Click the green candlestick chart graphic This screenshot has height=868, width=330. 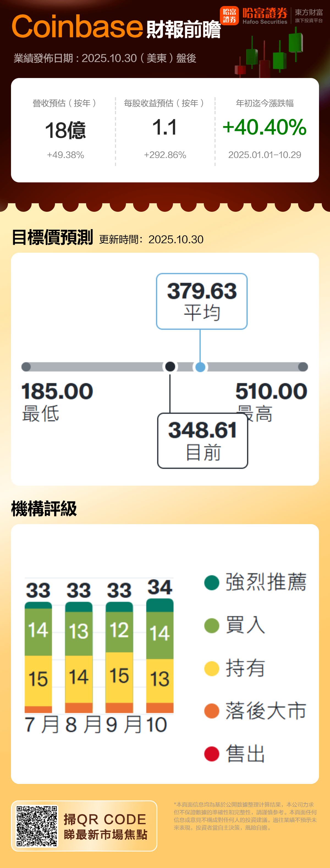270,54
